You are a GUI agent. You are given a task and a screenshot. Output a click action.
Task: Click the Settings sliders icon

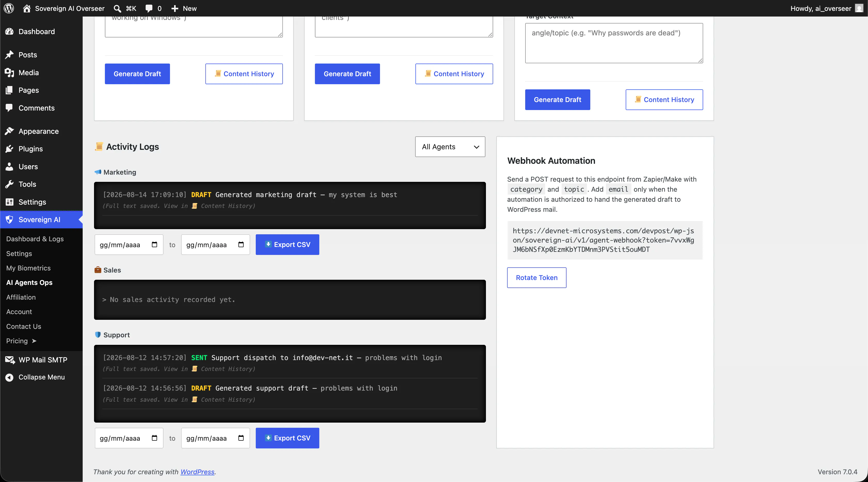point(10,202)
